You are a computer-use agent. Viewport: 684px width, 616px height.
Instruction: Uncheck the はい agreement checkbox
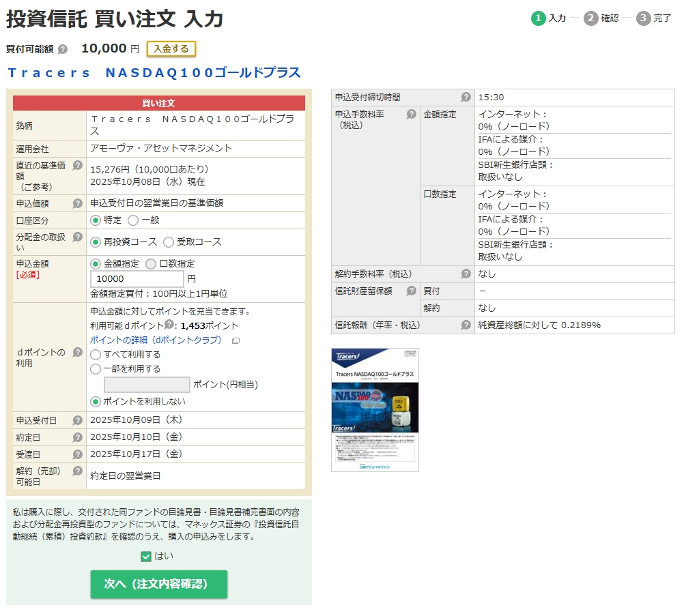[x=145, y=555]
